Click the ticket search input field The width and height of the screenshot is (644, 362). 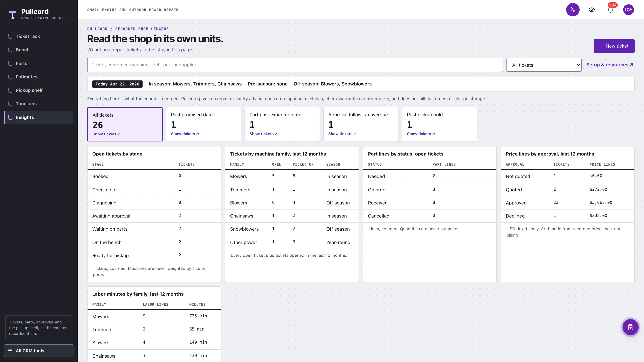(x=295, y=65)
